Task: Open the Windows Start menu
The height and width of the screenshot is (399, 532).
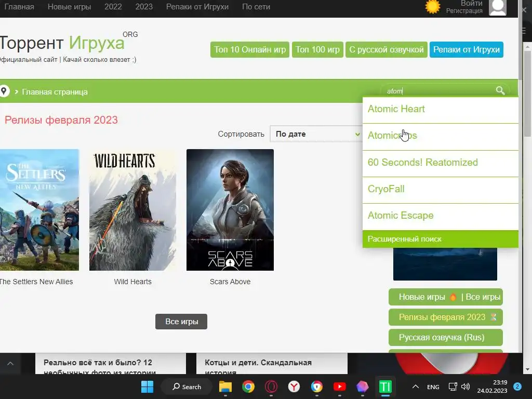Action: (x=147, y=387)
